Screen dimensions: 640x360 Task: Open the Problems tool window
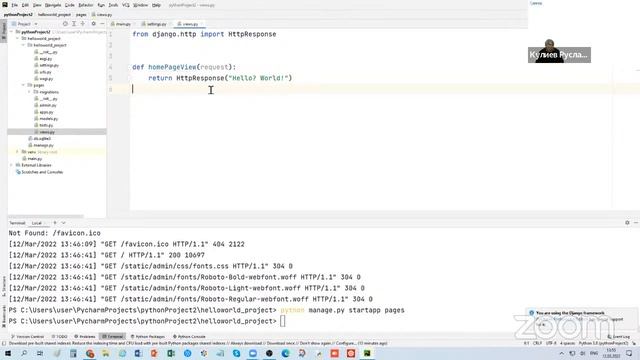pos(85,336)
